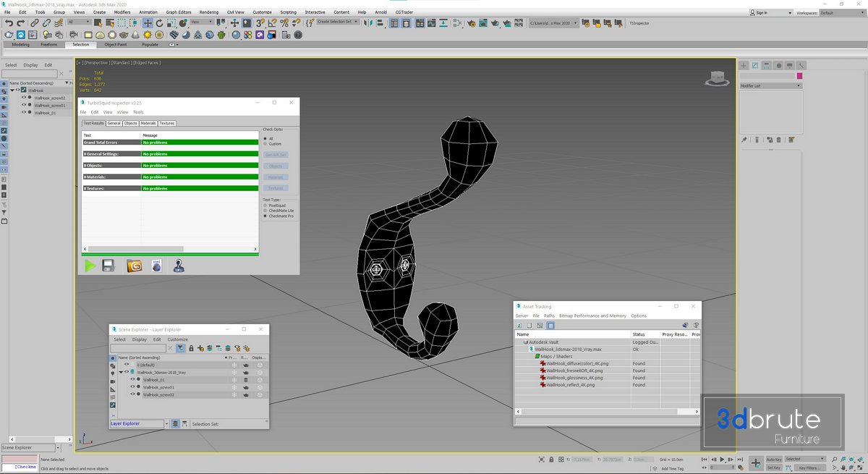Click the Sign In button
The width and height of the screenshot is (868, 474).
coord(761,12)
